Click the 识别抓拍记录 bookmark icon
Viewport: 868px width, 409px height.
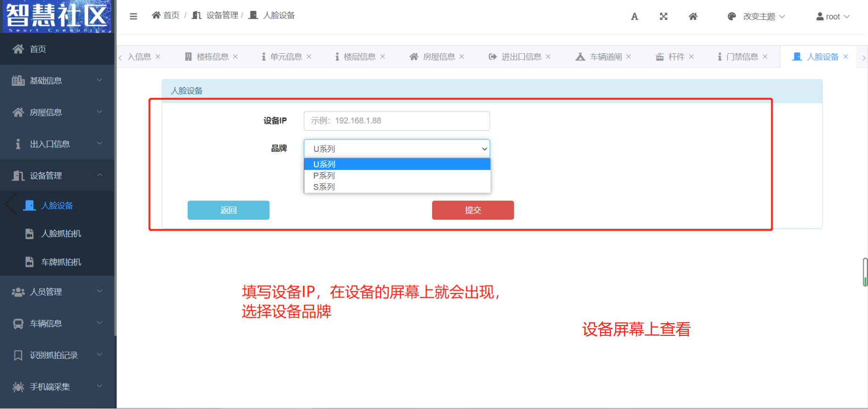[x=18, y=355]
